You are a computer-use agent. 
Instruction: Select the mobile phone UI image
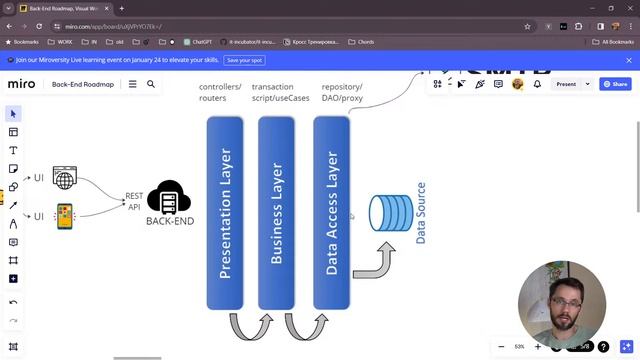(64, 216)
